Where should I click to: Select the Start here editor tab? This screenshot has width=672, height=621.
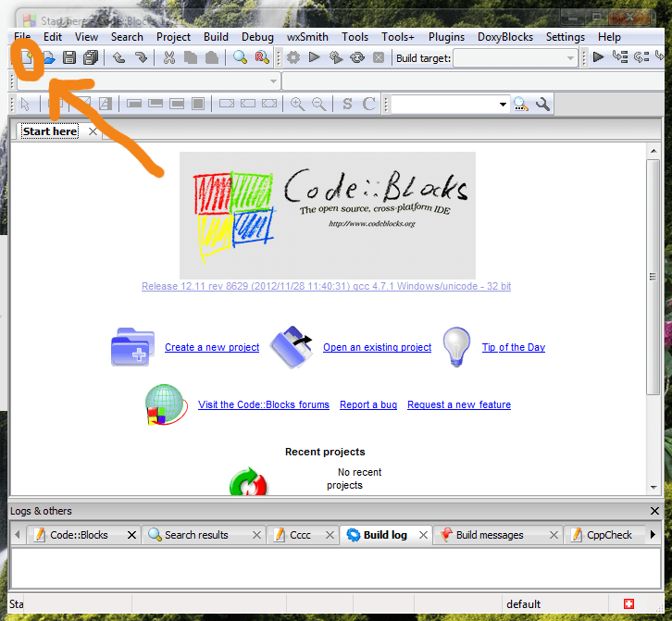(50, 131)
